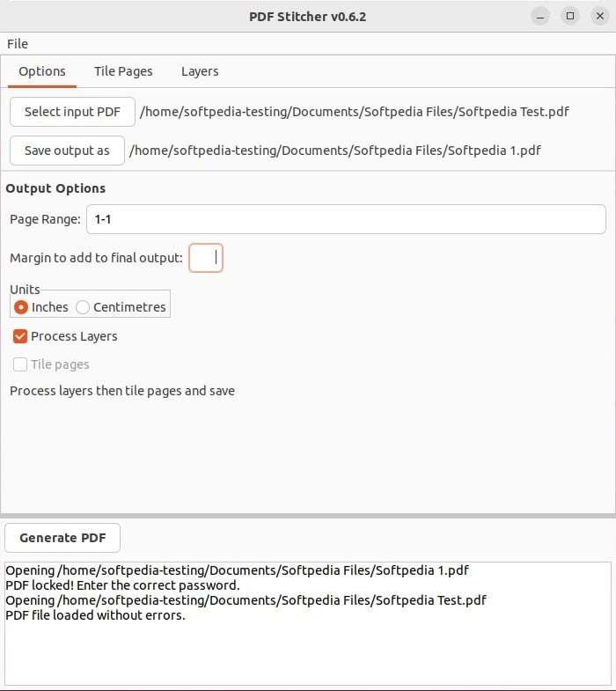Click the Page Range input field
616x691 pixels.
[346, 219]
